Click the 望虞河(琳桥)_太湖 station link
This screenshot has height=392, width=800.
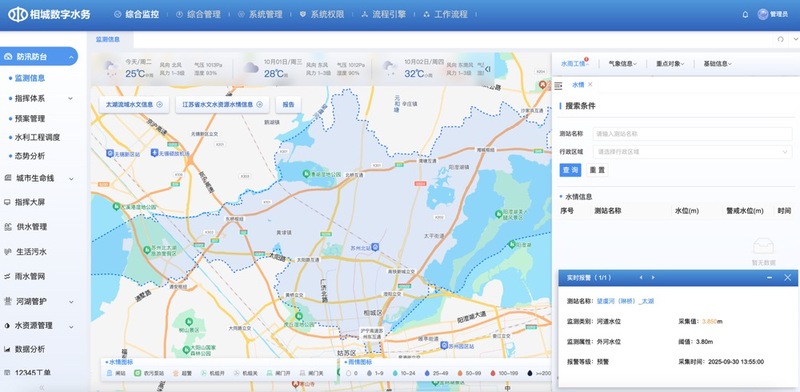pos(626,301)
